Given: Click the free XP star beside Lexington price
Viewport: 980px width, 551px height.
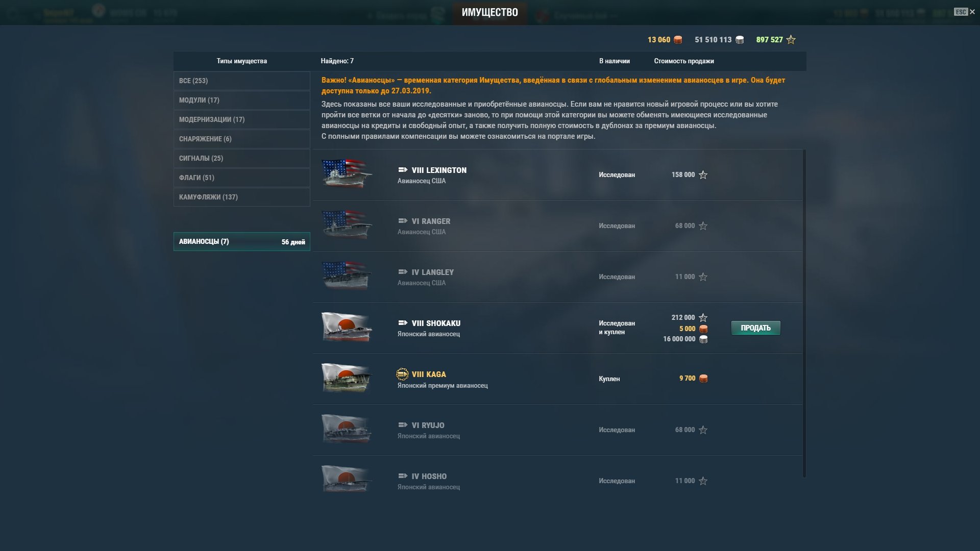Looking at the screenshot, I should (x=703, y=175).
